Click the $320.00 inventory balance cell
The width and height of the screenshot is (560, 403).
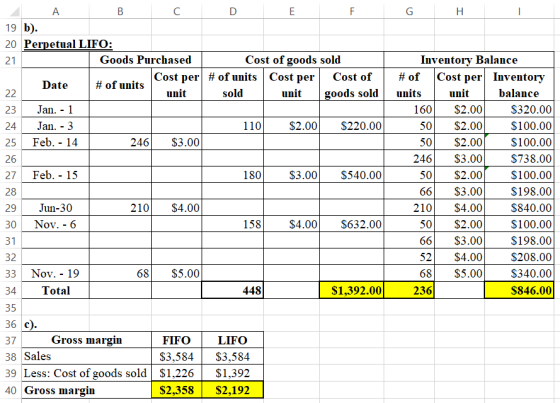519,109
